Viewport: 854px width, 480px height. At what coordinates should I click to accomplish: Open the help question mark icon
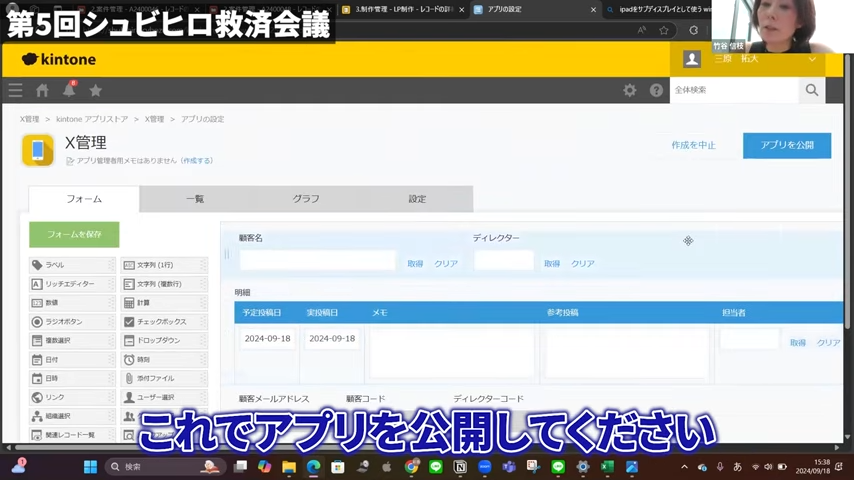coord(656,90)
